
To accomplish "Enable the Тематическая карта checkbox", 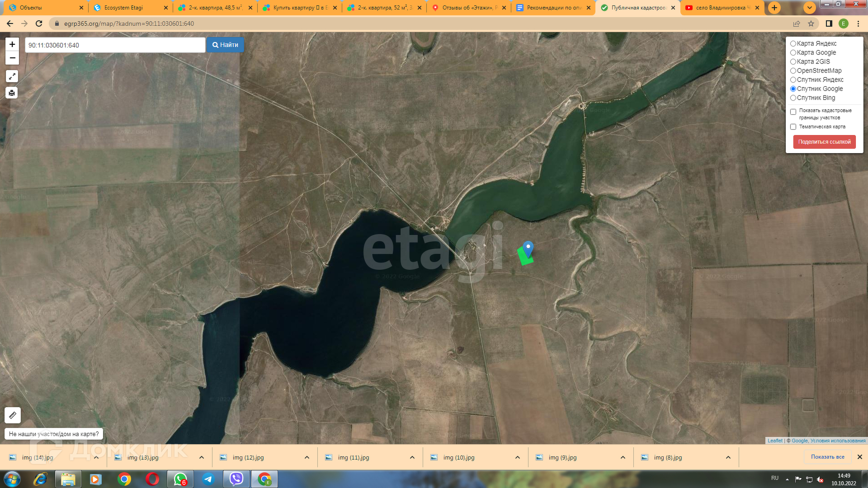I will 793,127.
